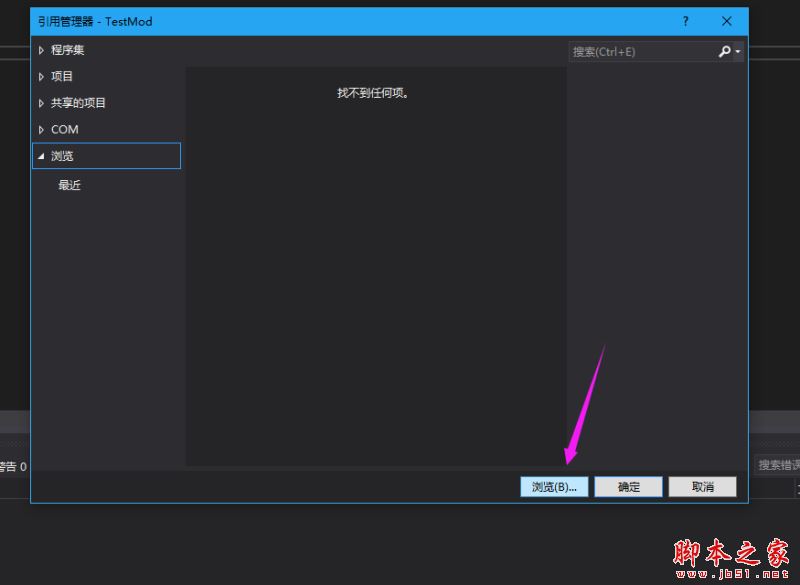Collapse the 浏览 (Browse) node
This screenshot has width=800, height=585.
41,156
